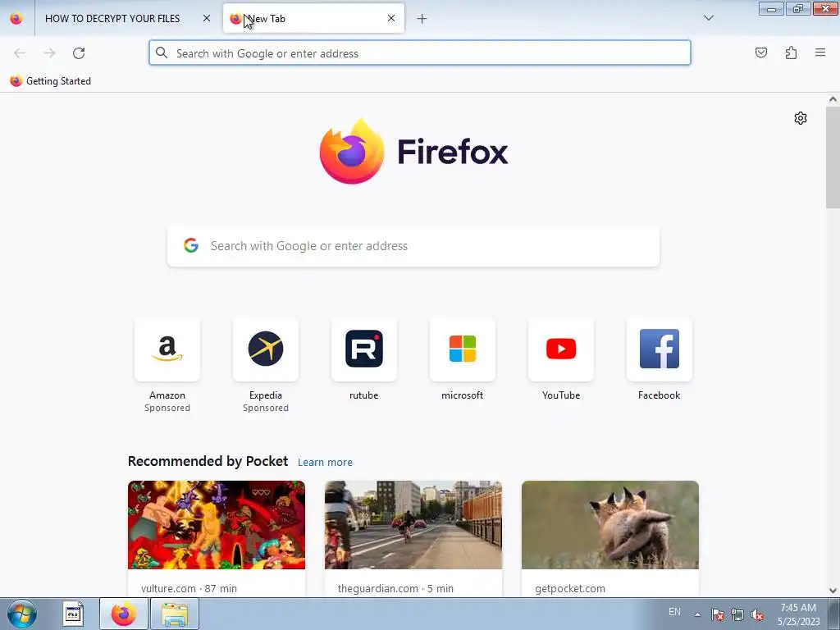Click the magnifier icon in address bar
This screenshot has width=840, height=630.
click(162, 52)
